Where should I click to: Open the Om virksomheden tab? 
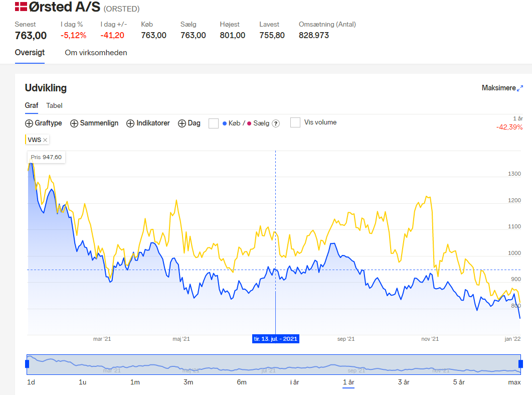pos(96,53)
